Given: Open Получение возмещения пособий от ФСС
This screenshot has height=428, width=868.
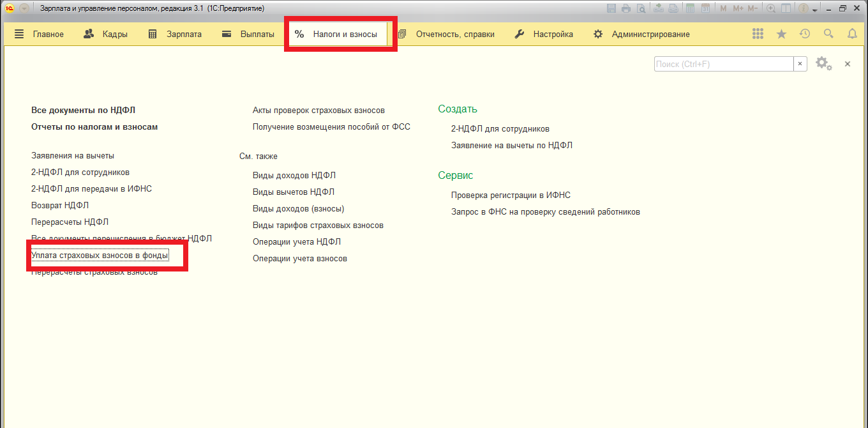Looking at the screenshot, I should click(x=331, y=126).
